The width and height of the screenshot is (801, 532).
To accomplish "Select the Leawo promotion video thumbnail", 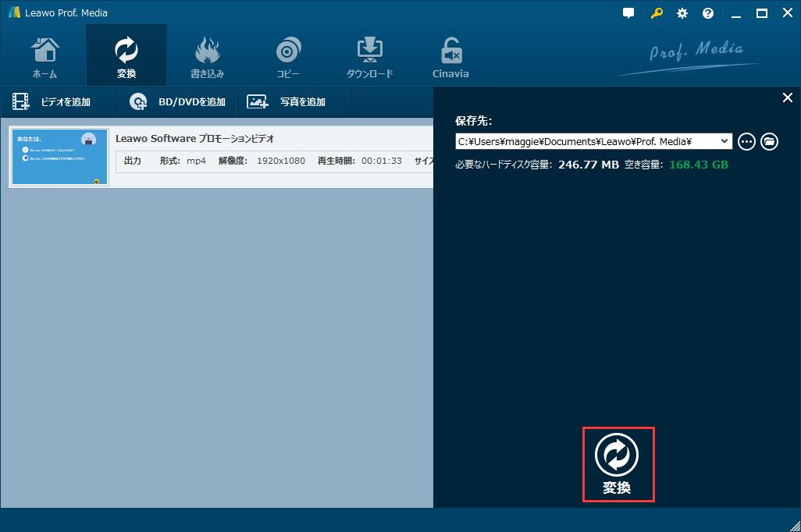I will point(59,156).
